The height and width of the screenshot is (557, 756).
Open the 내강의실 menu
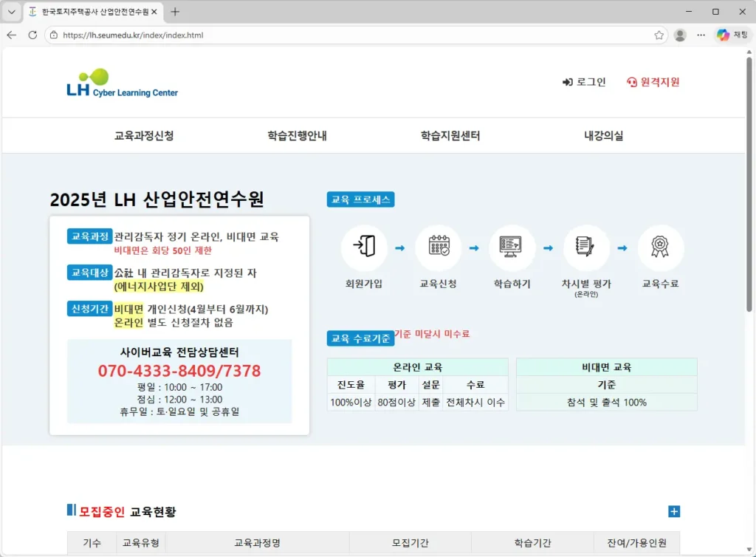602,135
